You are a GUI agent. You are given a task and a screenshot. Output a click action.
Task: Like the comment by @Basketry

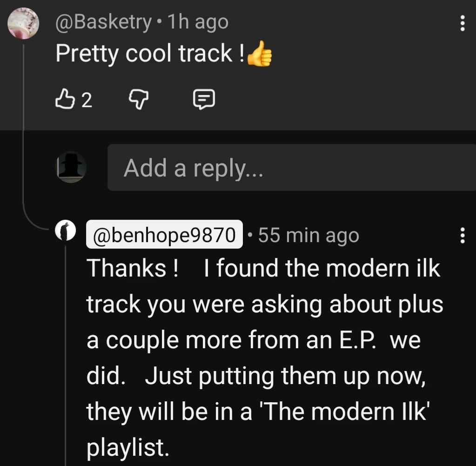(64, 99)
